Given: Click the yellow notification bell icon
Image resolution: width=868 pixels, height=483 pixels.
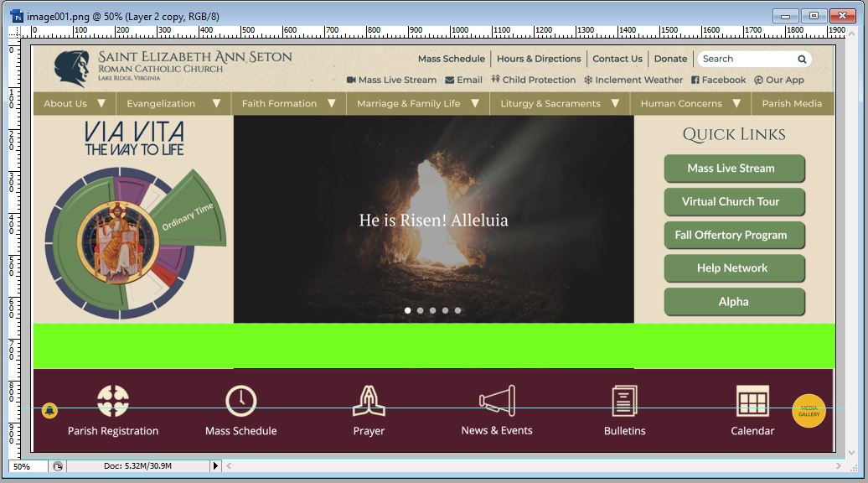Looking at the screenshot, I should tap(49, 410).
